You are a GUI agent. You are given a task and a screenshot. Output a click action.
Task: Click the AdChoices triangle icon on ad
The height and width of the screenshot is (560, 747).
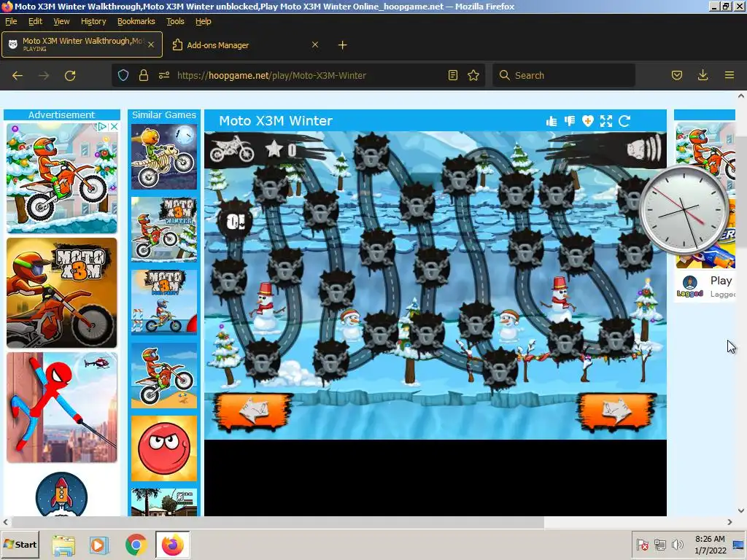pos(102,127)
